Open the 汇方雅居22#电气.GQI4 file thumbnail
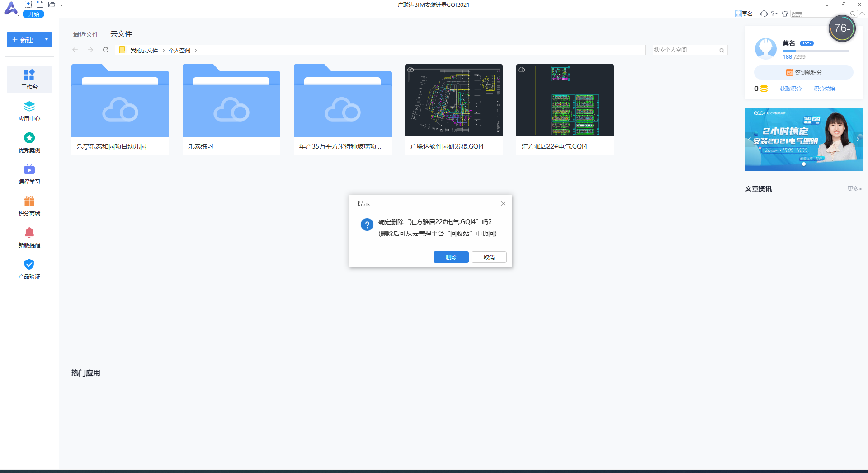The width and height of the screenshot is (868, 473). point(565,100)
